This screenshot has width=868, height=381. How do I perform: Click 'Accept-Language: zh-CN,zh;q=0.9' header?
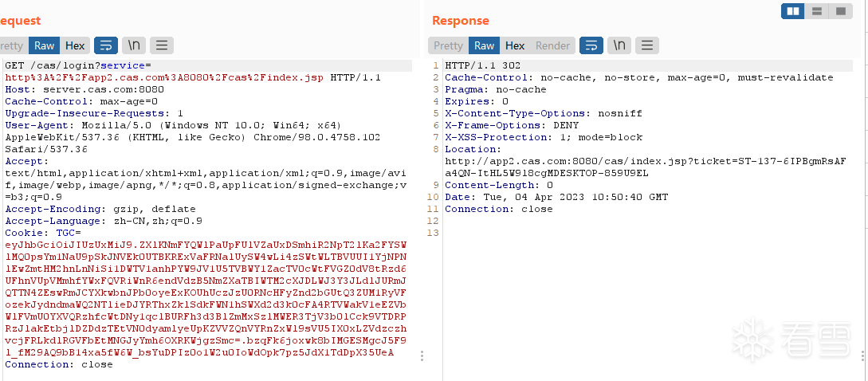[104, 221]
